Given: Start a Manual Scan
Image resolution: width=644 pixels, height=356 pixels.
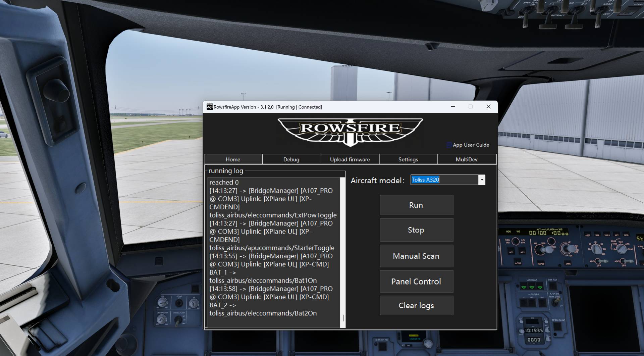Looking at the screenshot, I should click(x=416, y=256).
